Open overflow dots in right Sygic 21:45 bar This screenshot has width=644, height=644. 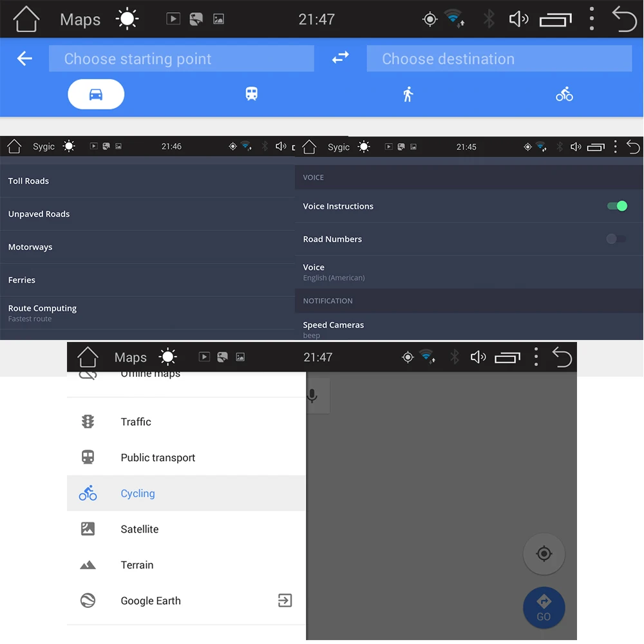615,147
